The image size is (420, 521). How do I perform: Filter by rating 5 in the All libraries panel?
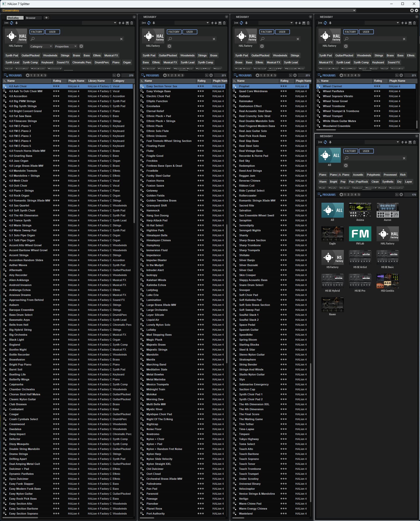point(359,195)
